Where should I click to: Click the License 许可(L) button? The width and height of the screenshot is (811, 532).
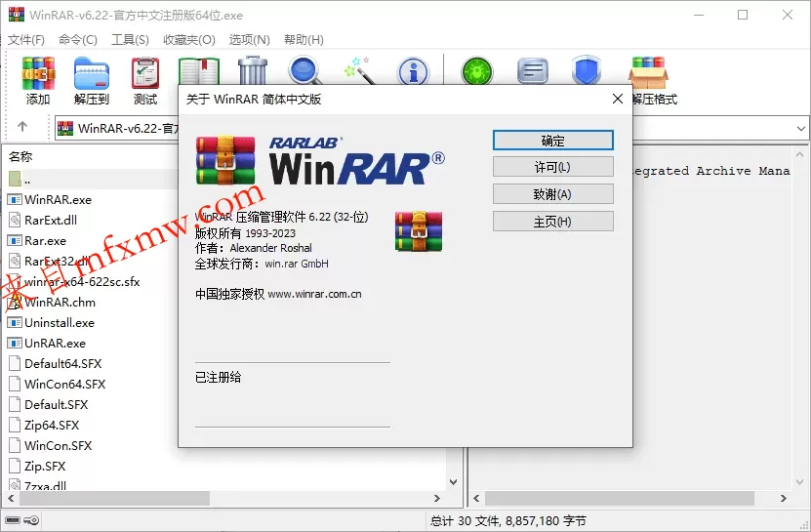[x=553, y=167]
